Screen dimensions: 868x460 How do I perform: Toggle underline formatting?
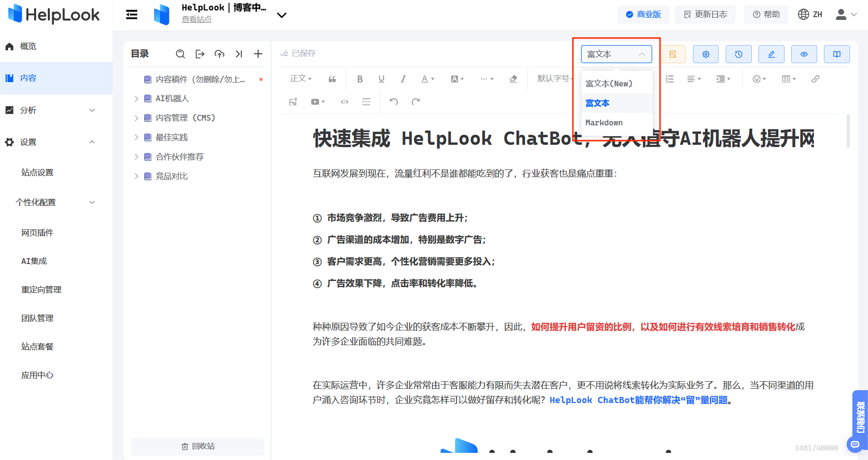[381, 79]
